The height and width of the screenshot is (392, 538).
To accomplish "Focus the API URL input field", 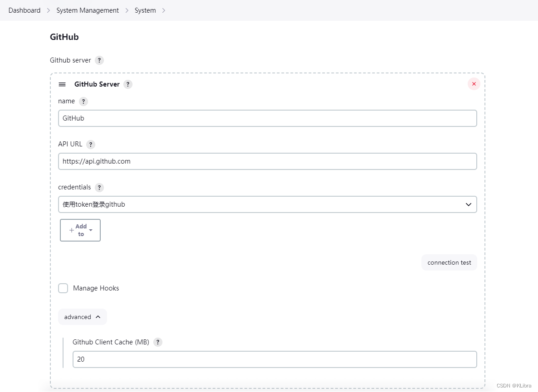I will pos(268,161).
